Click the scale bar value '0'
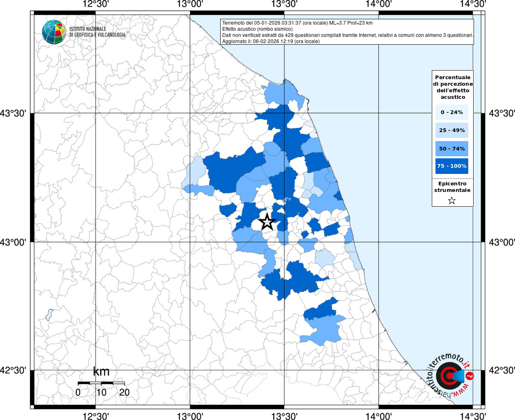Screen dimensions: 515x420 click(78, 392)
